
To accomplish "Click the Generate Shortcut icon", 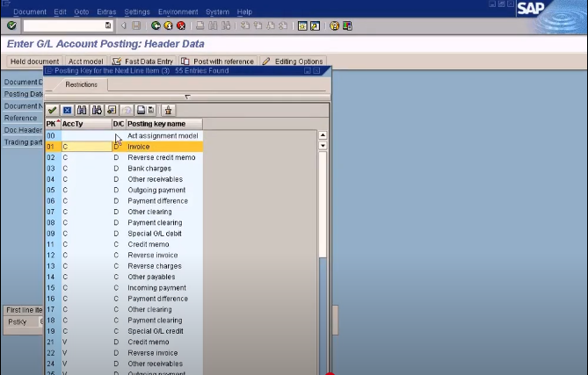I will click(x=315, y=25).
